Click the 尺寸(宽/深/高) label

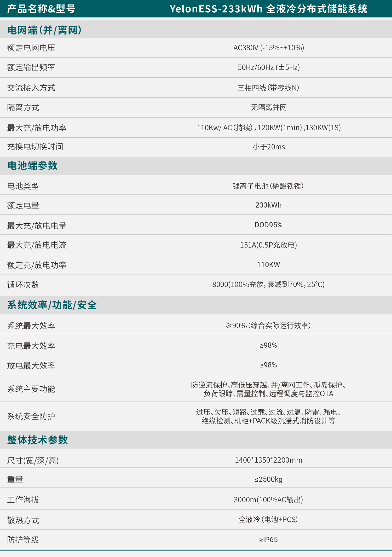click(33, 460)
